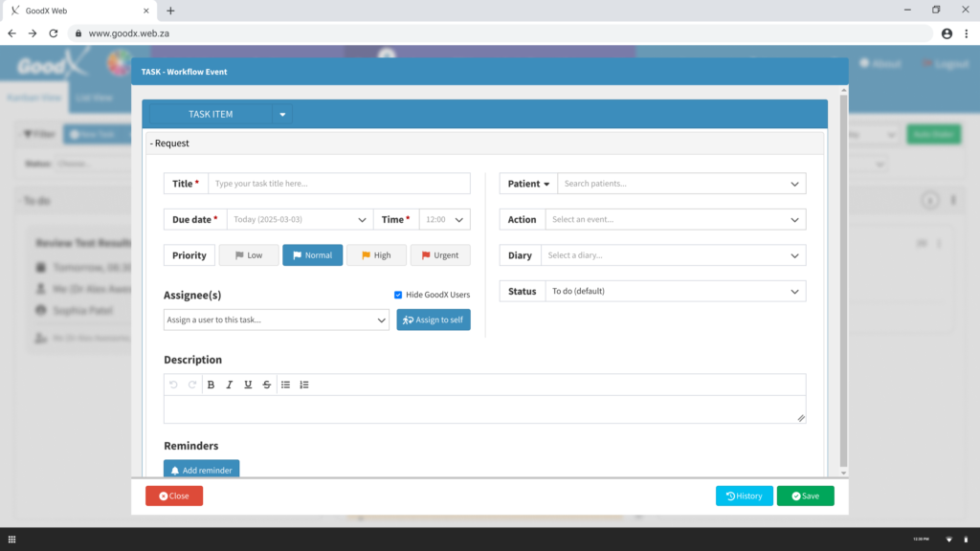Click the Title input field
This screenshot has width=980, height=551.
pos(340,184)
